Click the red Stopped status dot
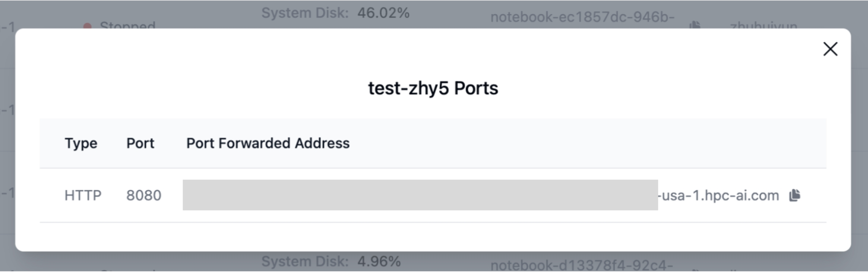Viewport: 868px width, 272px height. coord(88,25)
